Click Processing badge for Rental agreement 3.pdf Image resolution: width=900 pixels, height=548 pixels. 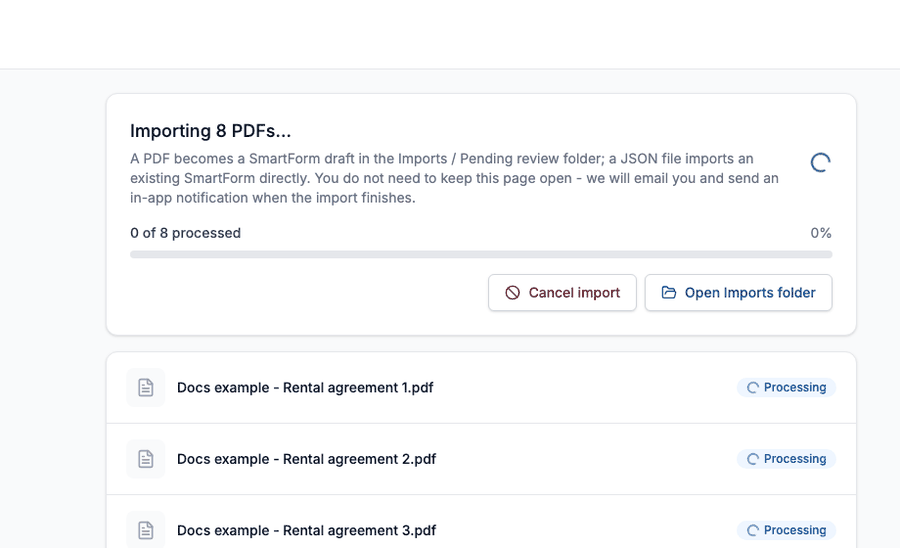point(786,530)
